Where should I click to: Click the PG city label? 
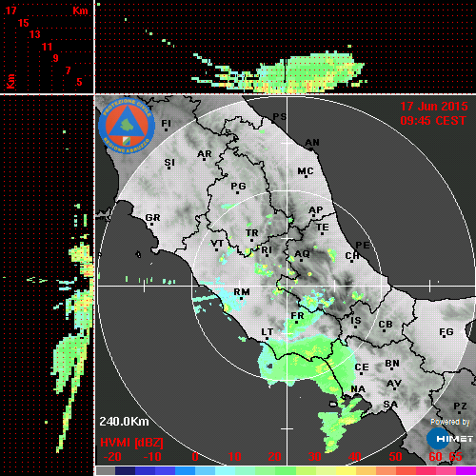pyautogui.click(x=238, y=186)
